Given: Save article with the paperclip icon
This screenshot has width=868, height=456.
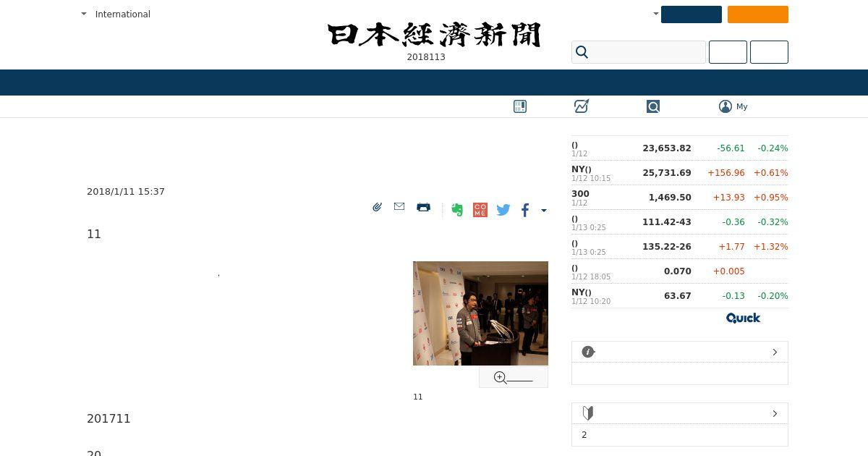Looking at the screenshot, I should [377, 207].
